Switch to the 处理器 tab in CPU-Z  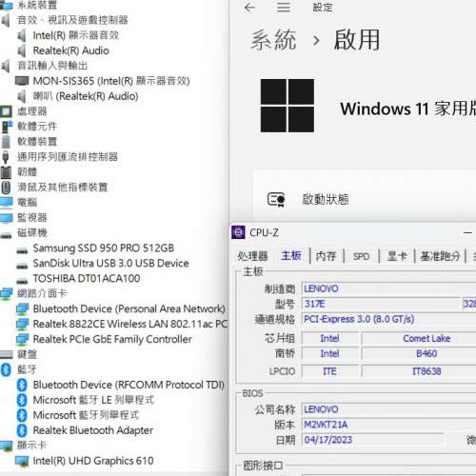pos(252,256)
